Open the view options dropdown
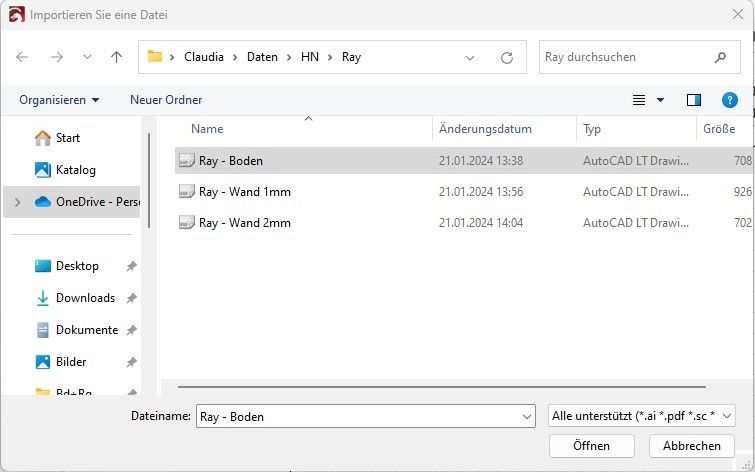 [660, 100]
